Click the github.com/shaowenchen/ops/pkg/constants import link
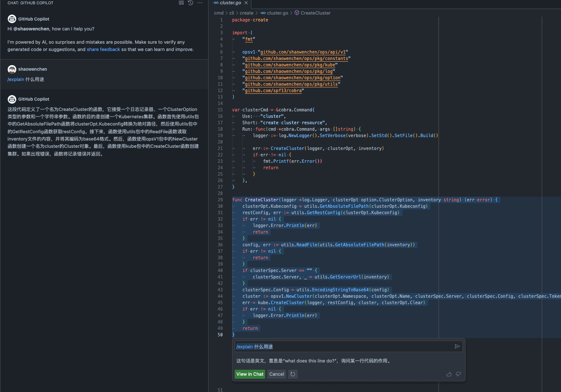The height and width of the screenshot is (392, 561). pos(296,58)
